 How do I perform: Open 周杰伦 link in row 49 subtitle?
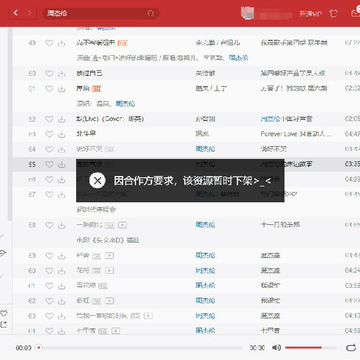(239, 58)
